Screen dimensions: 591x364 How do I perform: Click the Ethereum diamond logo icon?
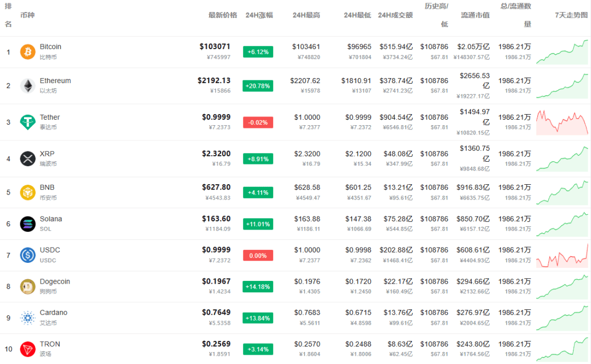pos(27,86)
